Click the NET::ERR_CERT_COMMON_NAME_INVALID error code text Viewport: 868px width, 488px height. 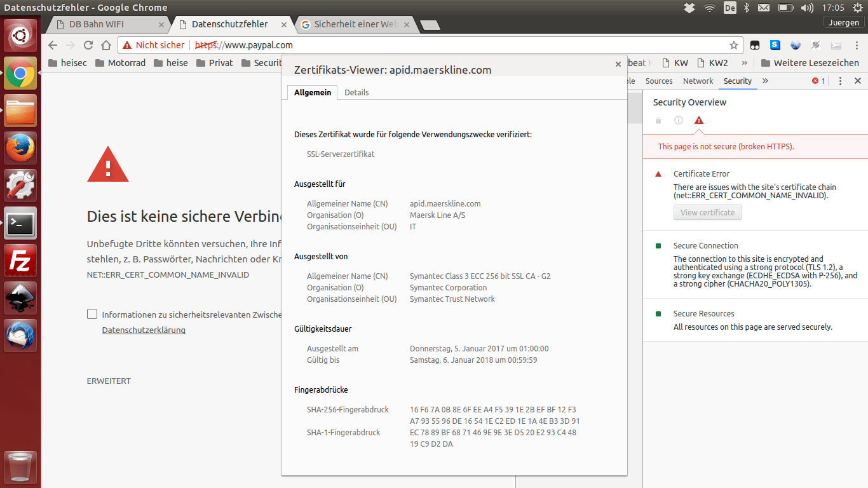tap(168, 275)
